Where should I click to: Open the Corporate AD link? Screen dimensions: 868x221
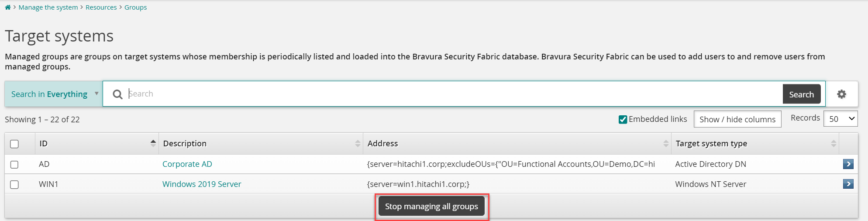(x=187, y=164)
